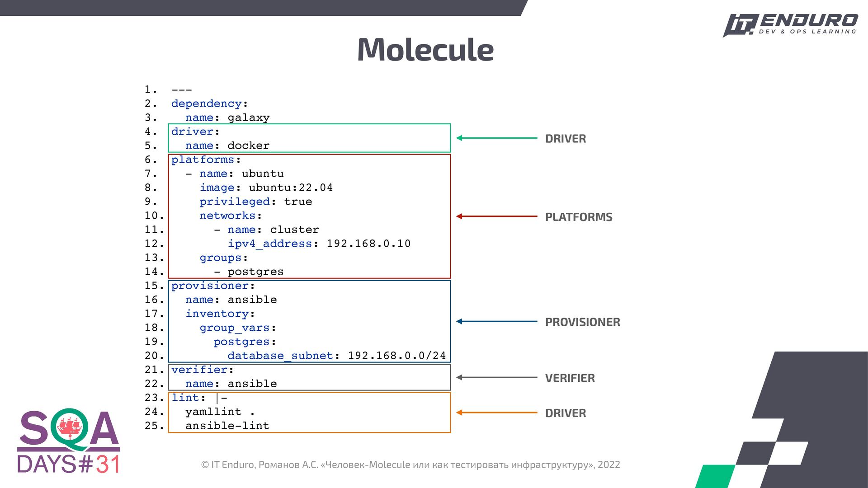This screenshot has width=868, height=488.
Task: Click the VERIFIER label
Action: click(570, 378)
